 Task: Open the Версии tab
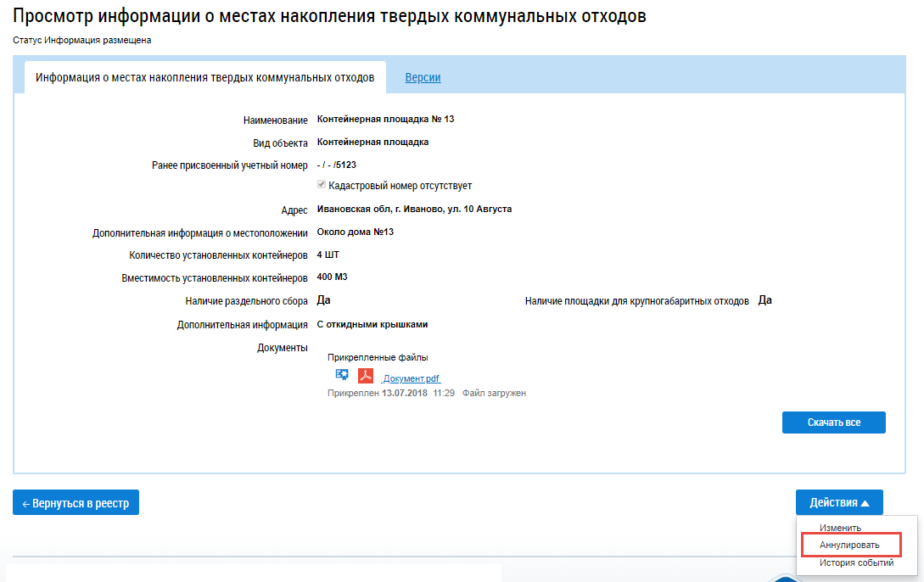(423, 77)
